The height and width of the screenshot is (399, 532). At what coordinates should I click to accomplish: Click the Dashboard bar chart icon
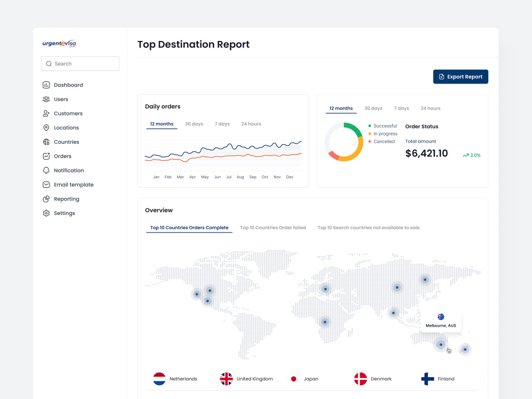46,85
